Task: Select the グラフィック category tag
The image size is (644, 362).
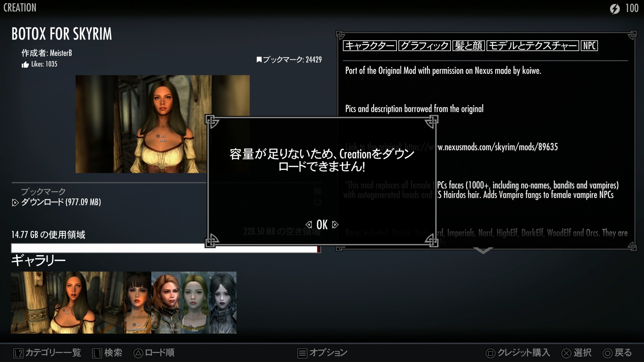Action: [x=425, y=46]
